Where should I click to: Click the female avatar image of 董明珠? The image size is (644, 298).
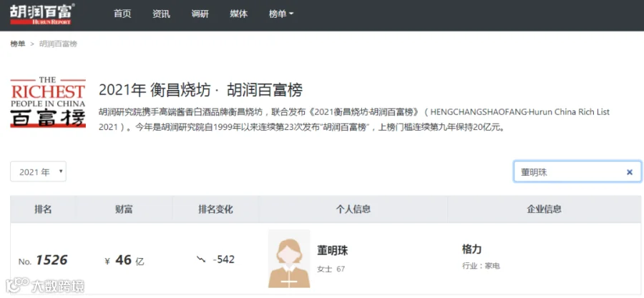[289, 259]
